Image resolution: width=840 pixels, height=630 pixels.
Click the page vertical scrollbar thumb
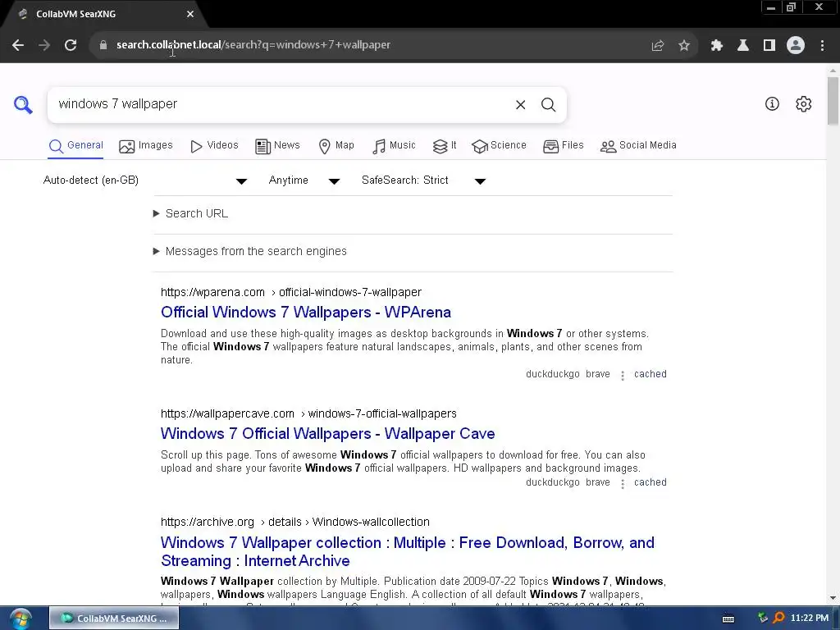point(833,101)
